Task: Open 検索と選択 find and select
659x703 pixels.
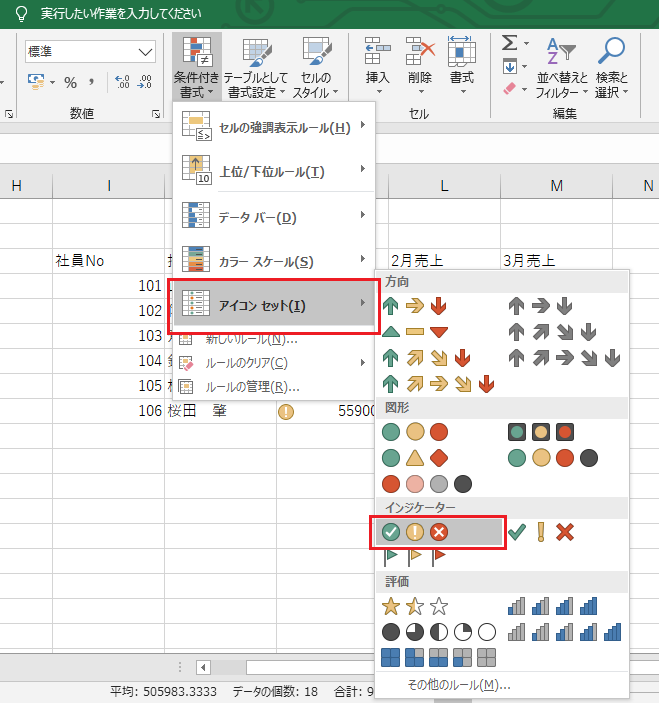Action: (x=611, y=67)
